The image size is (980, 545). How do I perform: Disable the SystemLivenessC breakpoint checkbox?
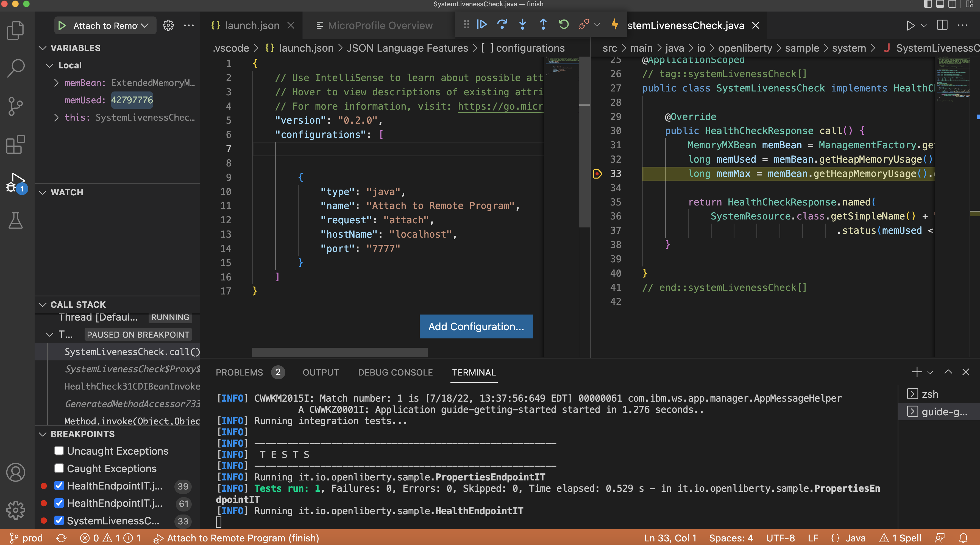(59, 521)
